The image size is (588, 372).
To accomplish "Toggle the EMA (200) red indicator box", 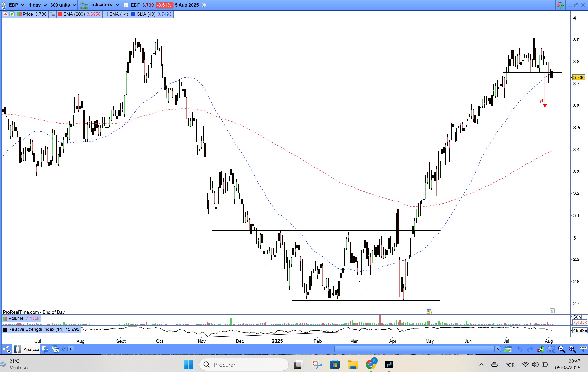I will tap(60, 14).
